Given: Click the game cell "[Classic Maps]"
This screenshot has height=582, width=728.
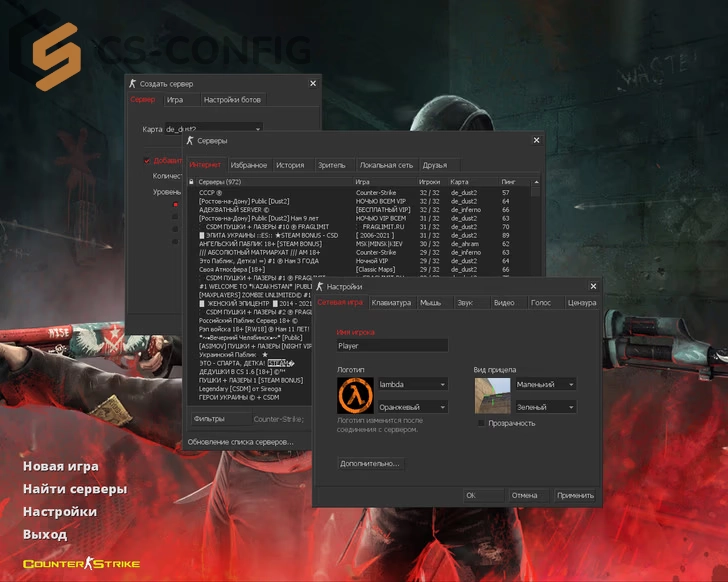Looking at the screenshot, I should click(x=376, y=269).
